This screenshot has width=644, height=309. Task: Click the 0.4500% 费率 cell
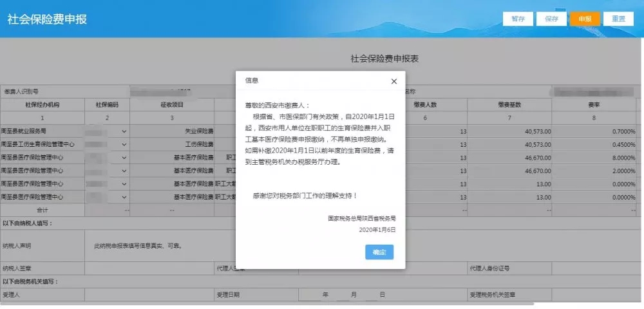click(594, 144)
